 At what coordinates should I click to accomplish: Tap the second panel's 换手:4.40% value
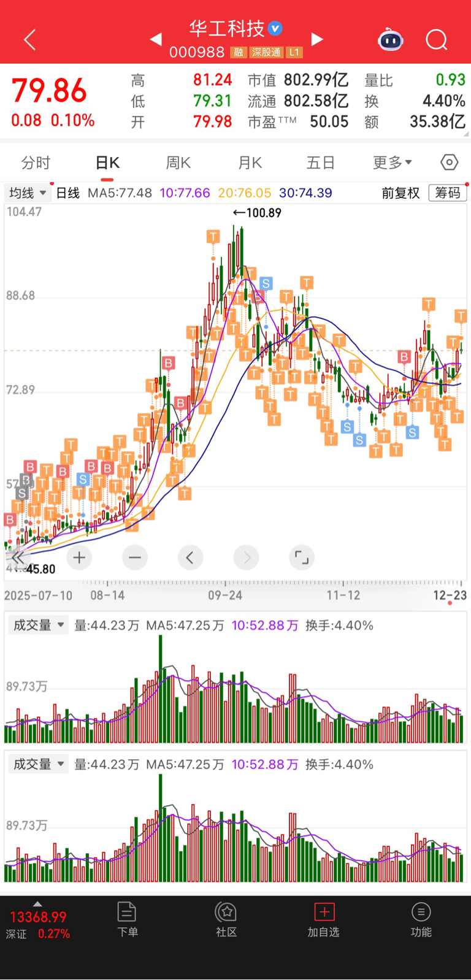[339, 764]
